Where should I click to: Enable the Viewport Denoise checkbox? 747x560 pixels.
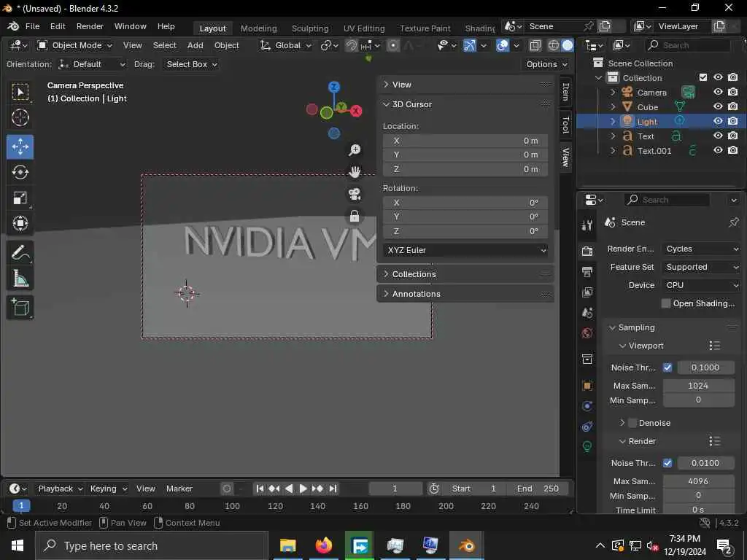click(x=632, y=423)
